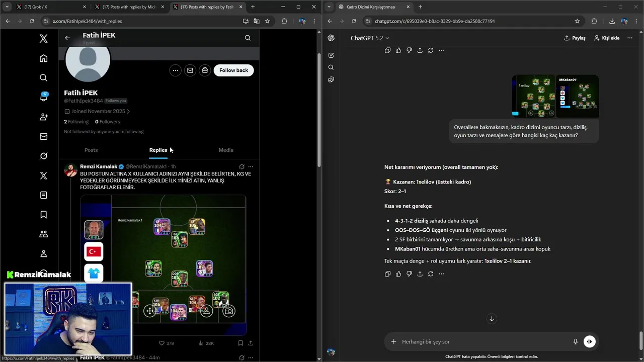Viewport: 644px width, 362px height.
Task: Click Kişi ekle in ChatGPT header
Action: pyautogui.click(x=606, y=38)
